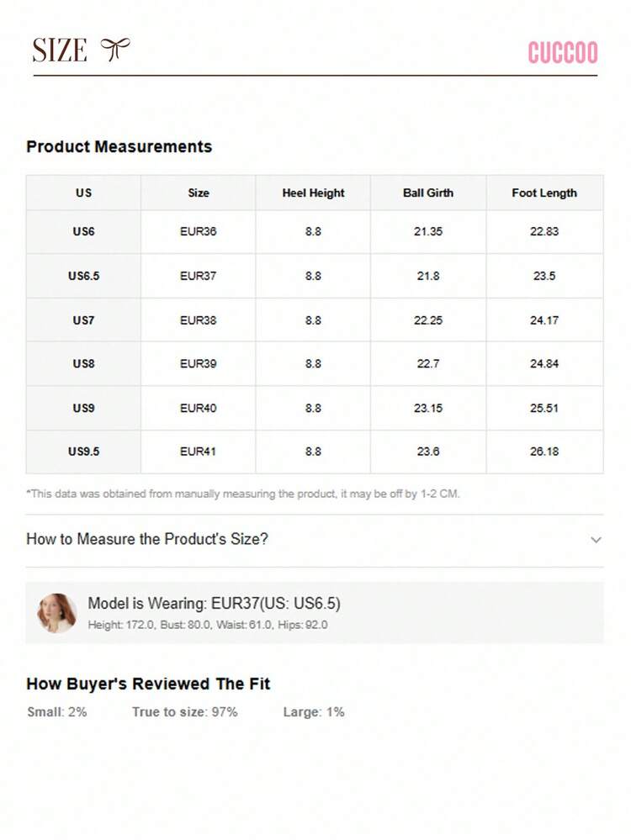
Task: Click the Large 1% fit label
Action: click(x=314, y=712)
